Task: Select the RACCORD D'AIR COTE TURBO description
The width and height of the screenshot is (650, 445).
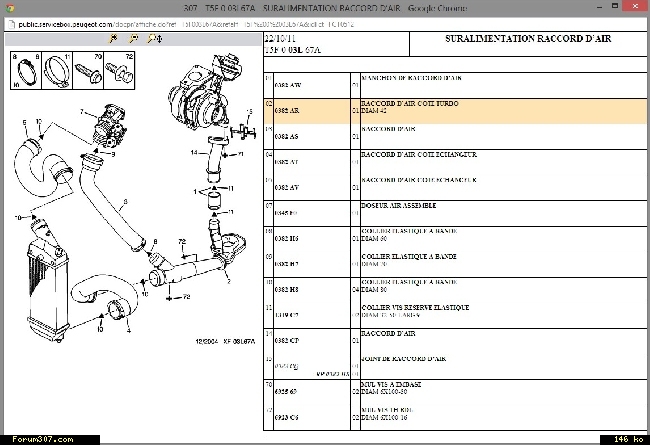Action: click(x=410, y=104)
